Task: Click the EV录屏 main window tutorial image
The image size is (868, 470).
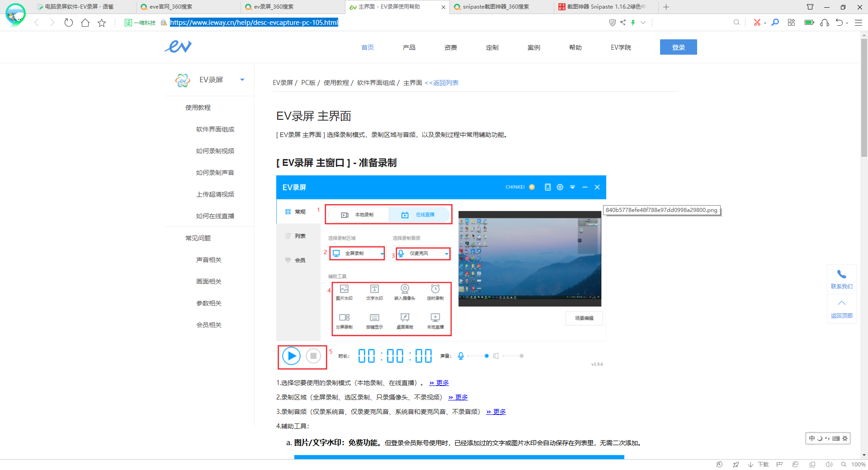Action: [x=441, y=273]
